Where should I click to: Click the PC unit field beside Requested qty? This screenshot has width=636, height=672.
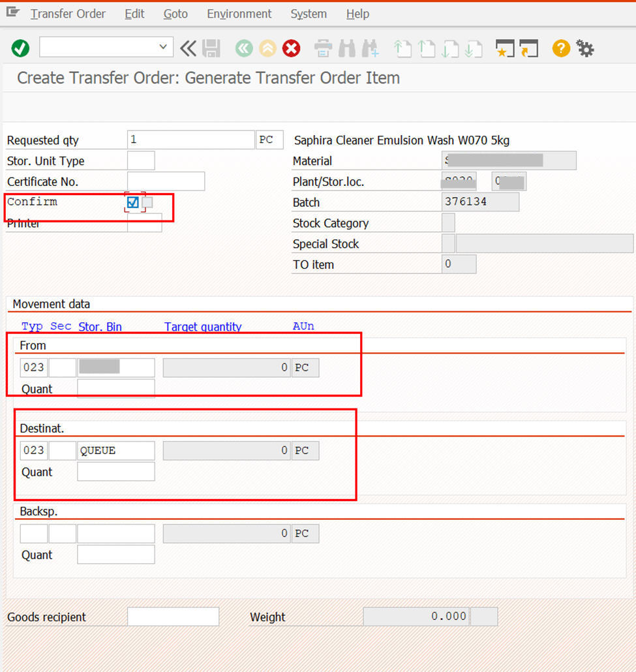(x=269, y=140)
